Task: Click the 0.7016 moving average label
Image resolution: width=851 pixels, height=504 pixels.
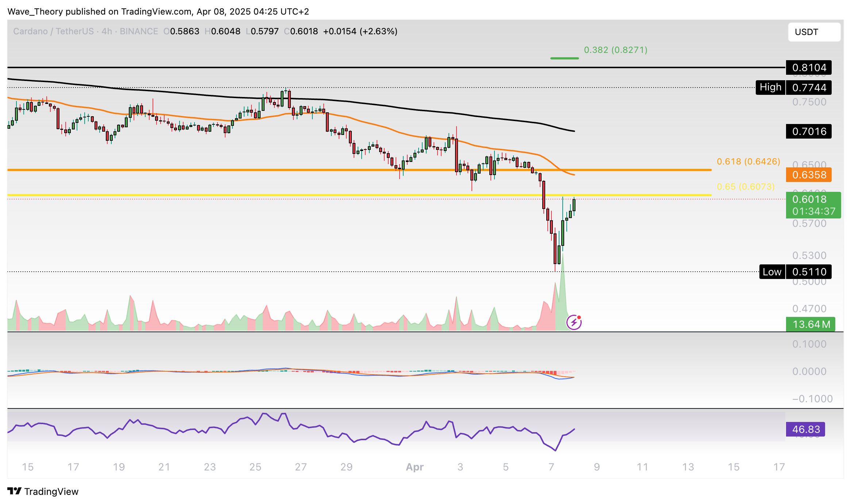Action: point(808,131)
